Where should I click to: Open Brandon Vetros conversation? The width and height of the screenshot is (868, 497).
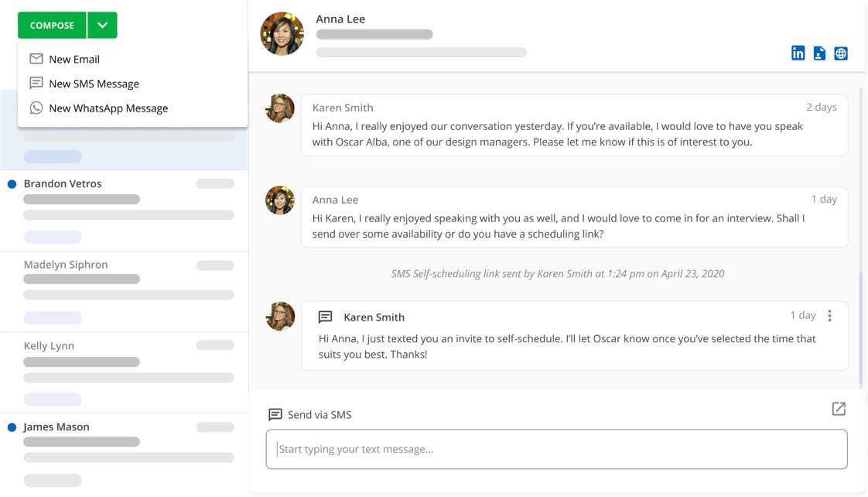click(63, 184)
